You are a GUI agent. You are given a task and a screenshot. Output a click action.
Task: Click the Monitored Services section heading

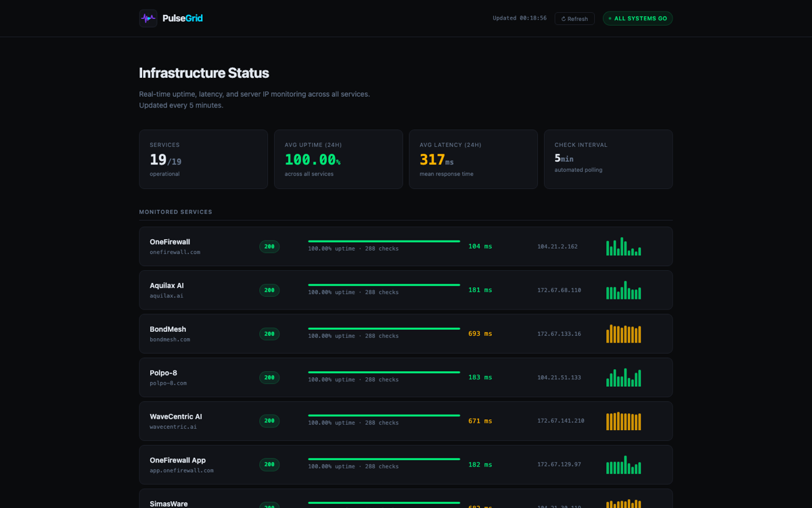click(x=176, y=212)
